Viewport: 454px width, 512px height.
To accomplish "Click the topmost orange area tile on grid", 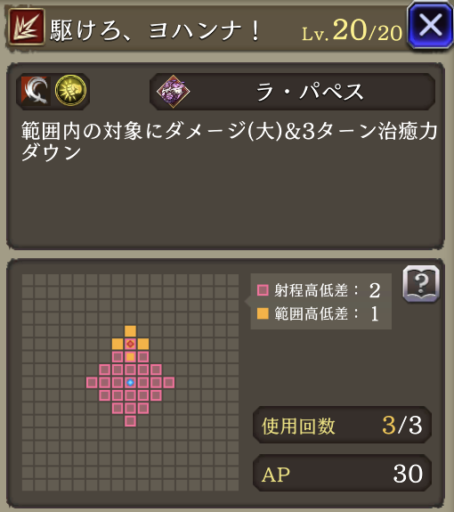I will 130,331.
